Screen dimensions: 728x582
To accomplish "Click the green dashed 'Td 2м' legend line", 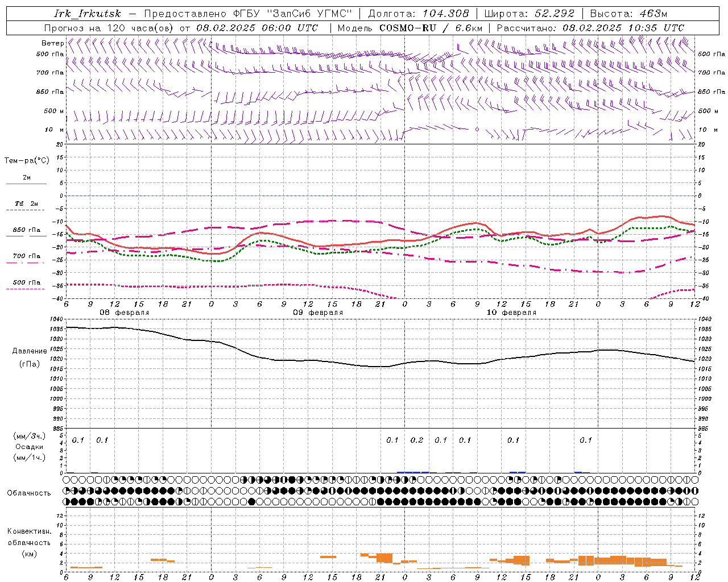I will (x=26, y=210).
